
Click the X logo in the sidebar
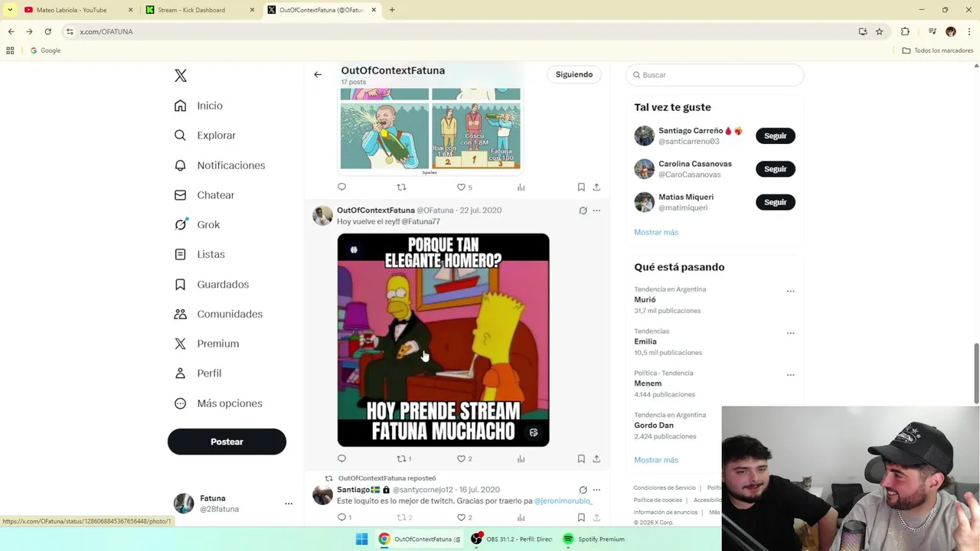pyautogui.click(x=181, y=76)
